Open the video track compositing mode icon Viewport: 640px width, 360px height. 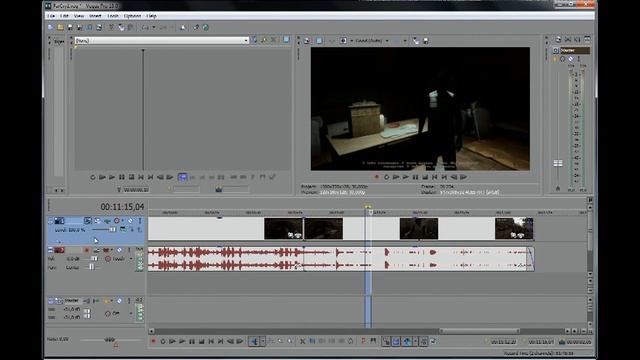[123, 230]
